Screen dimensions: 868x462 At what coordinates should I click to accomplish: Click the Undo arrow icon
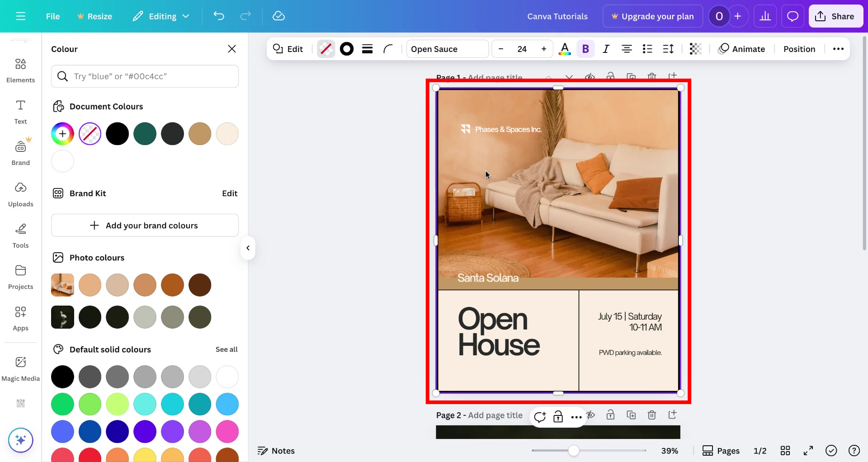tap(219, 16)
